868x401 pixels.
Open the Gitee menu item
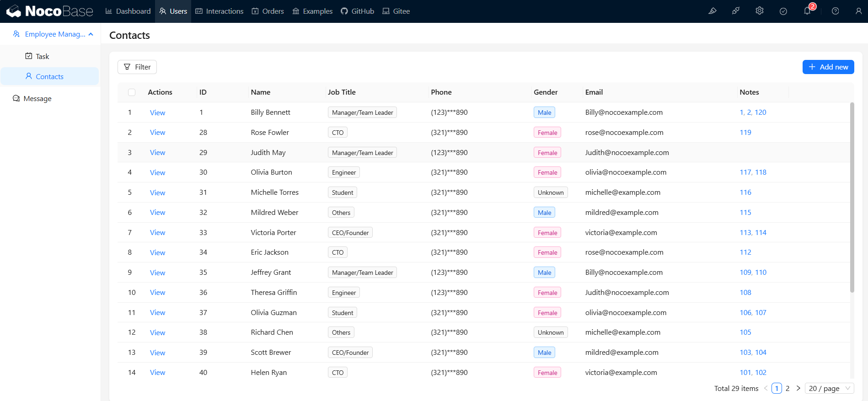[396, 11]
